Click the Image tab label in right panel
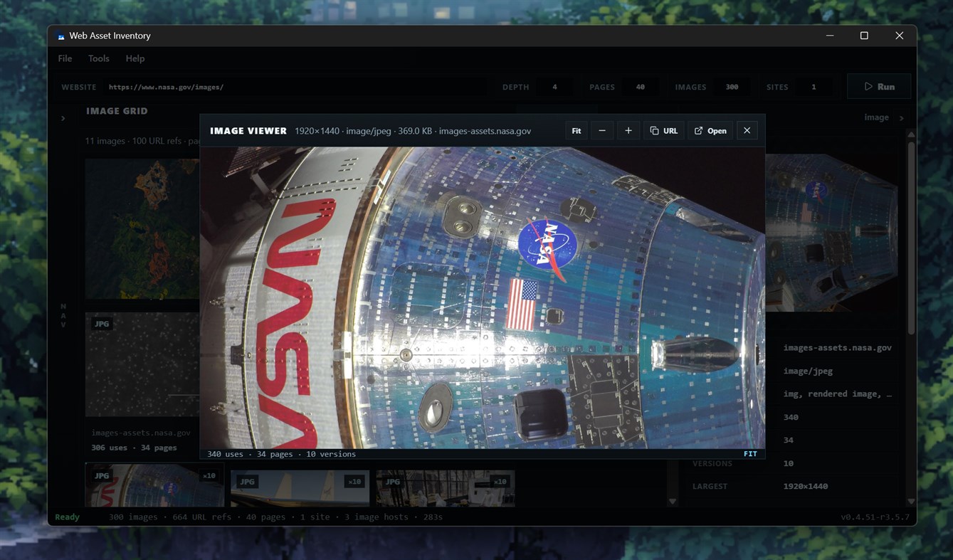Screen dimensions: 953x560 click(876, 117)
